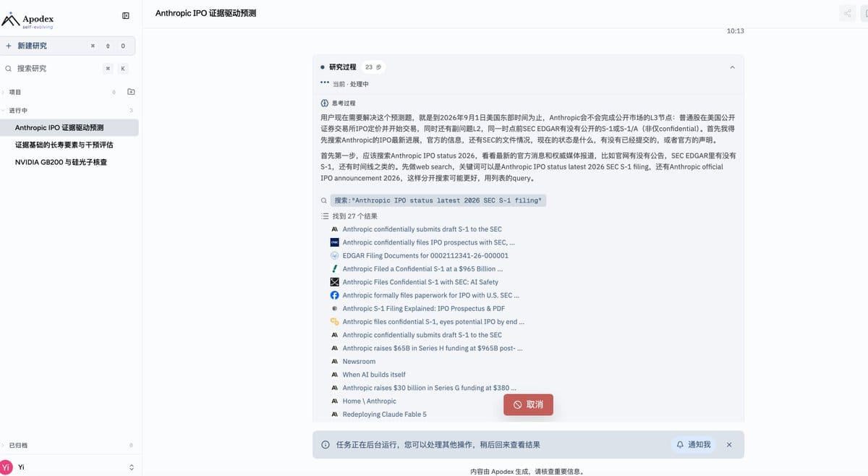Open 'Anthropic files confidential S-1, eyes potential IPO' link

click(x=433, y=322)
